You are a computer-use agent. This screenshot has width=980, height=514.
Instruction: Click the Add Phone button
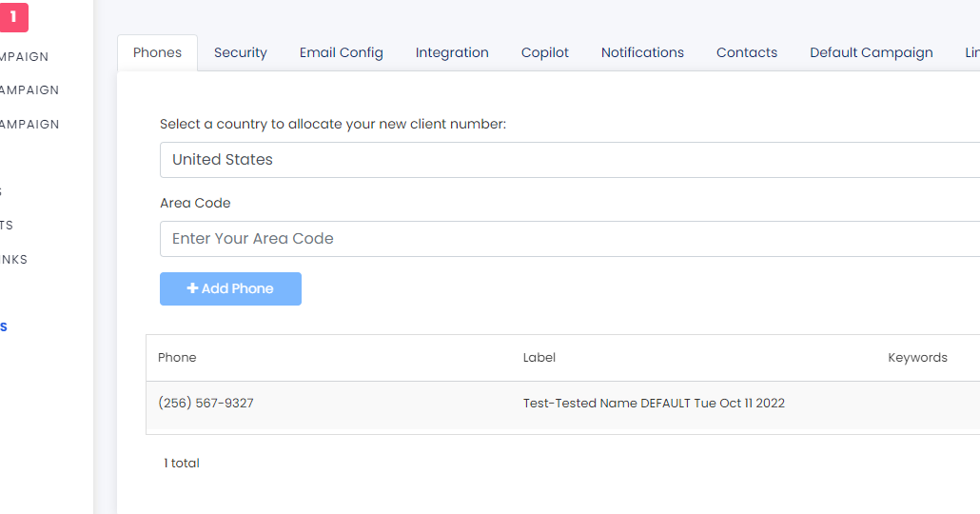(x=230, y=289)
